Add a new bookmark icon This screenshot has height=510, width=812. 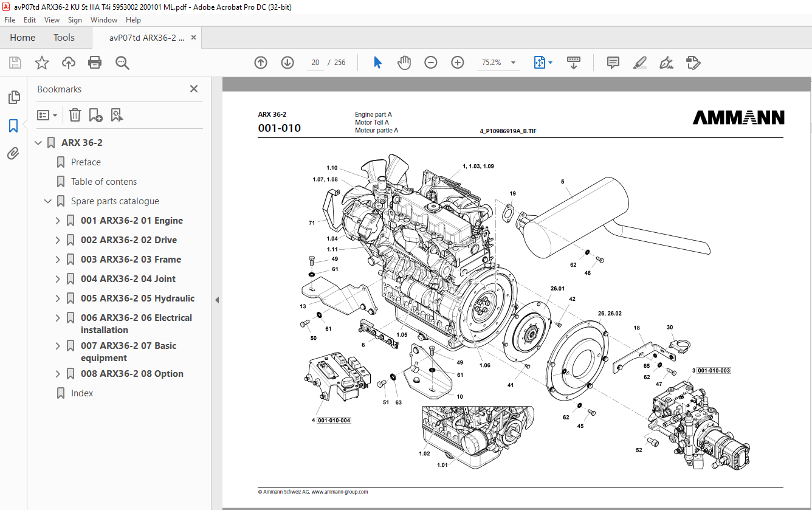click(x=95, y=115)
